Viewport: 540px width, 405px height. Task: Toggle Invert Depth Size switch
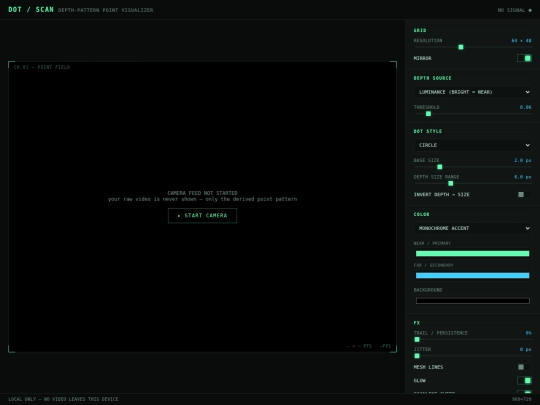(524, 195)
